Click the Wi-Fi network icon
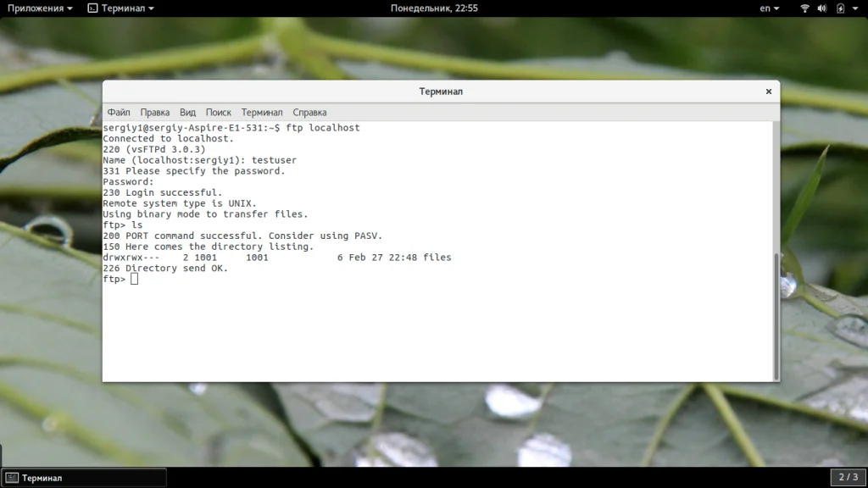The height and width of the screenshot is (488, 868). pyautogui.click(x=805, y=8)
